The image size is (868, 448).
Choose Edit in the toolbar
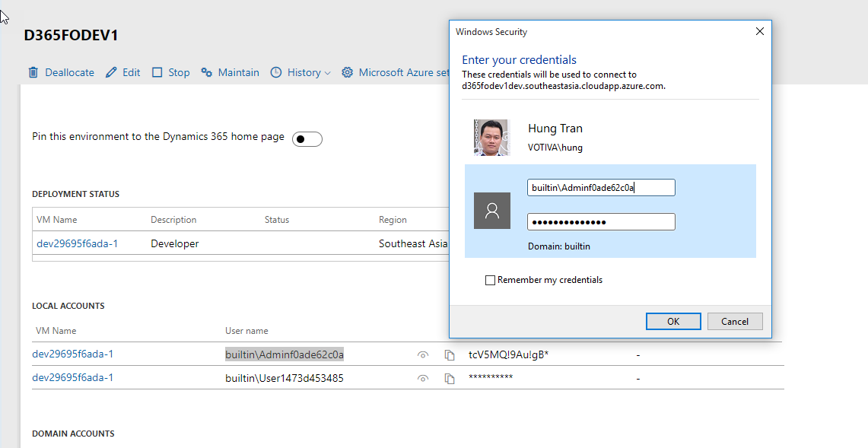coord(131,72)
